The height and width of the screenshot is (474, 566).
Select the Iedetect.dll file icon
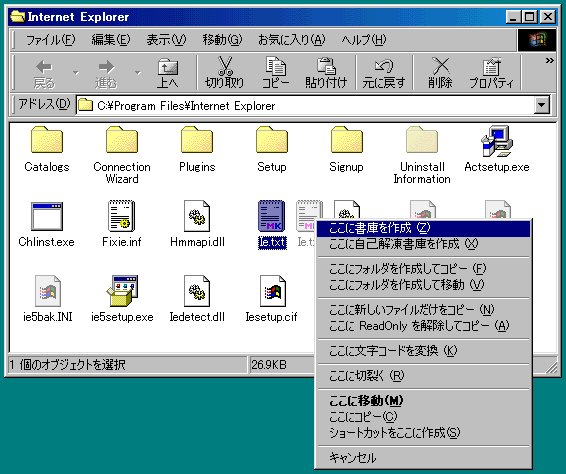[197, 291]
